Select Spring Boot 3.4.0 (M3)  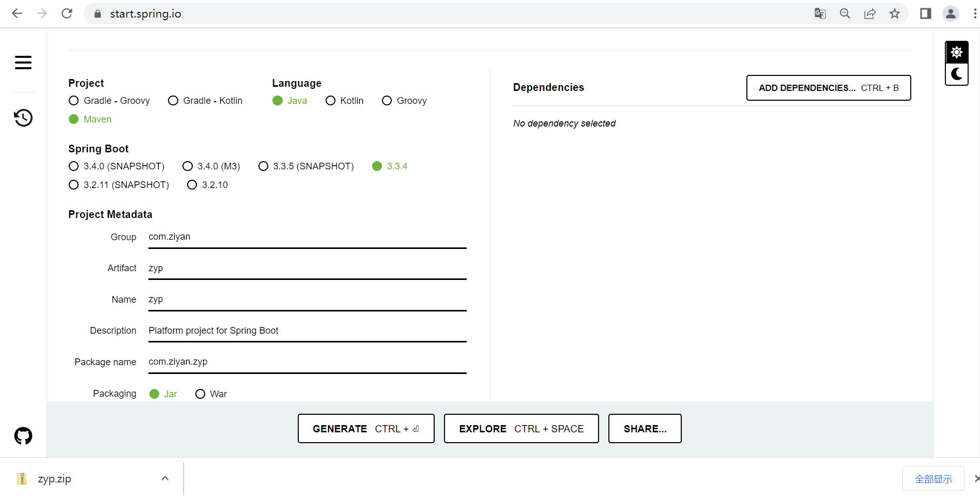211,166
